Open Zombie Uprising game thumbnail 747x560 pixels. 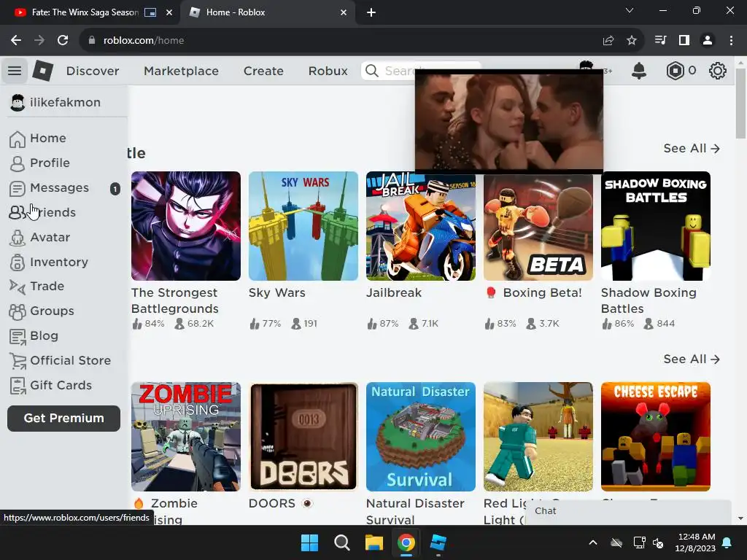tap(186, 436)
